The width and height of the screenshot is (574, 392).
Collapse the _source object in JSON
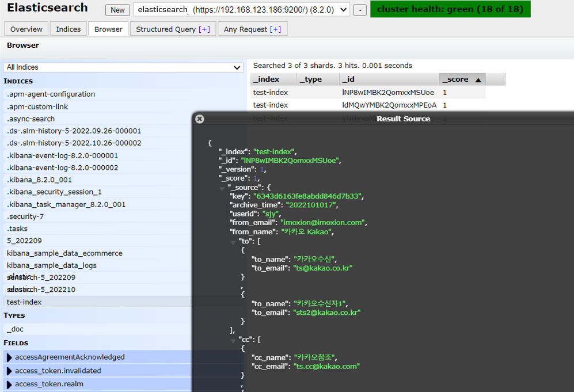pos(222,188)
